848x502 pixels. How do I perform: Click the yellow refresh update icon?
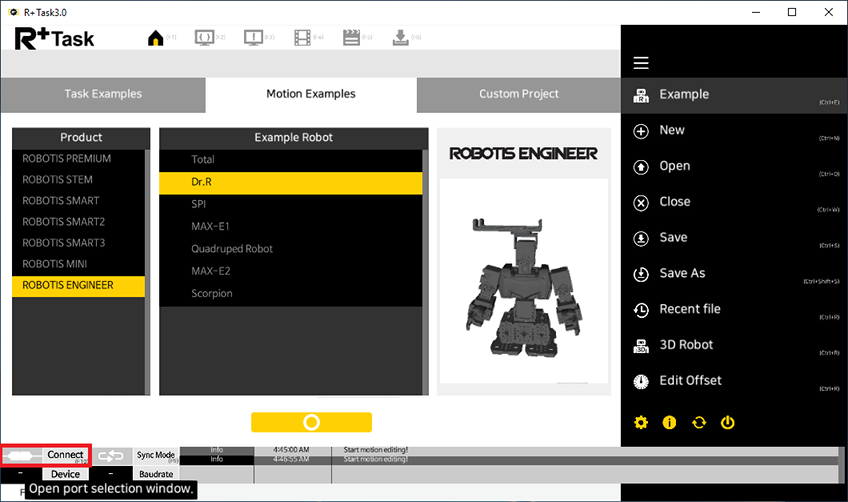point(699,422)
